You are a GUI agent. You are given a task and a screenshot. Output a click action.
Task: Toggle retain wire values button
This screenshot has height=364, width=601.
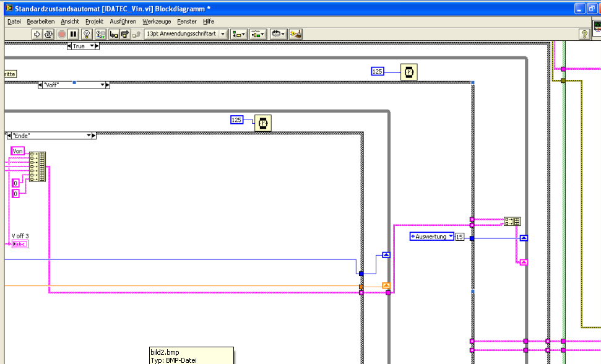100,34
